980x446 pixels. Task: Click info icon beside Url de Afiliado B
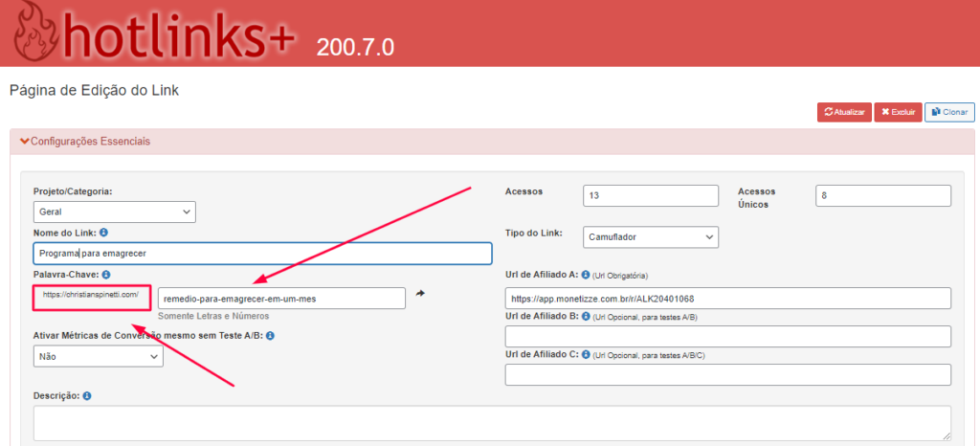click(x=586, y=317)
